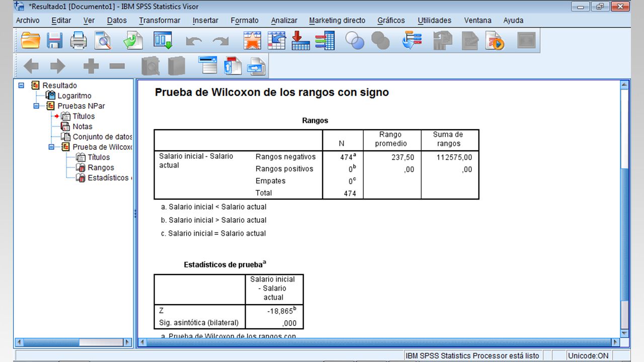Click the output pane horizontal scrollbar
The image size is (644, 362).
(x=379, y=342)
